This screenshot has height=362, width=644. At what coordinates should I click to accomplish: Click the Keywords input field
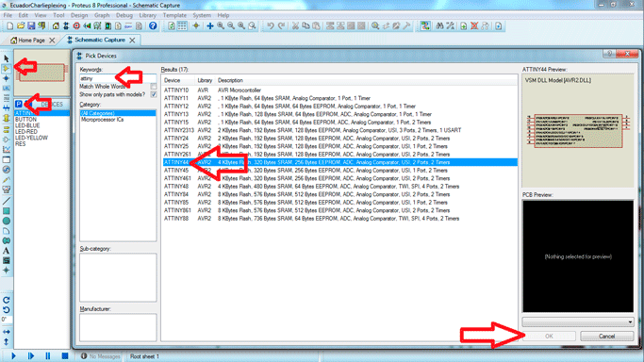pyautogui.click(x=118, y=78)
